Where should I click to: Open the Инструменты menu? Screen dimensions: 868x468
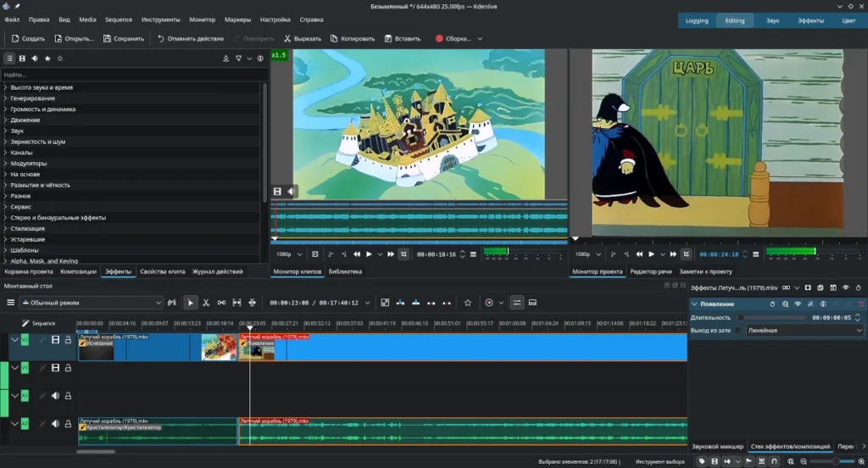[x=160, y=19]
